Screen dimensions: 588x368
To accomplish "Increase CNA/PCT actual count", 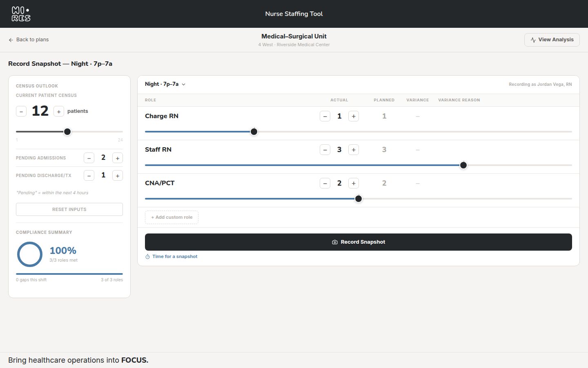I will (x=354, y=183).
